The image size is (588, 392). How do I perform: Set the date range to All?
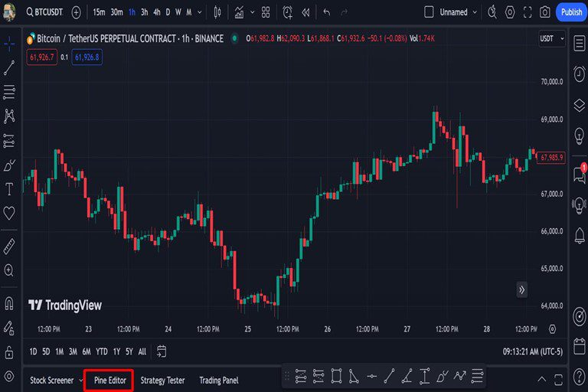[142, 351]
